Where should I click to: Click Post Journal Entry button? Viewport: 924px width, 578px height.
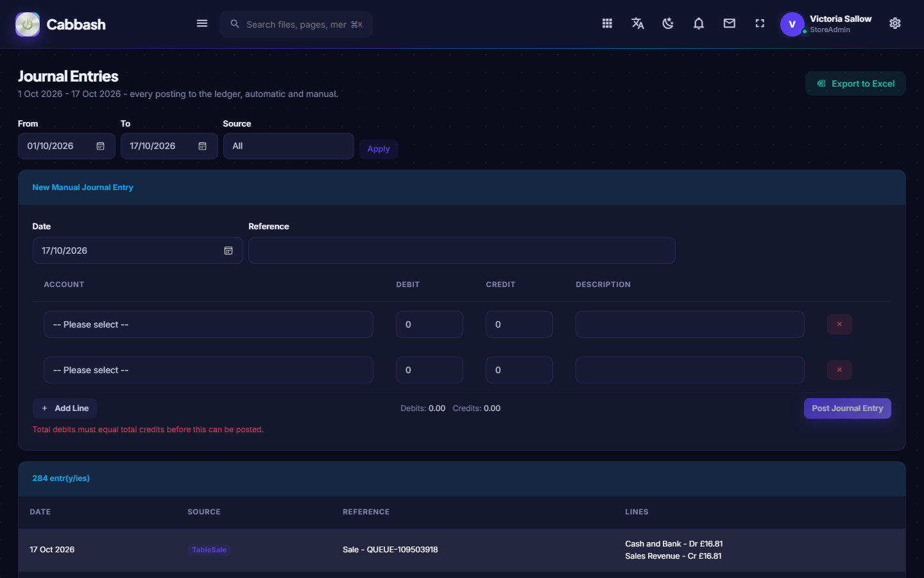[x=847, y=408]
